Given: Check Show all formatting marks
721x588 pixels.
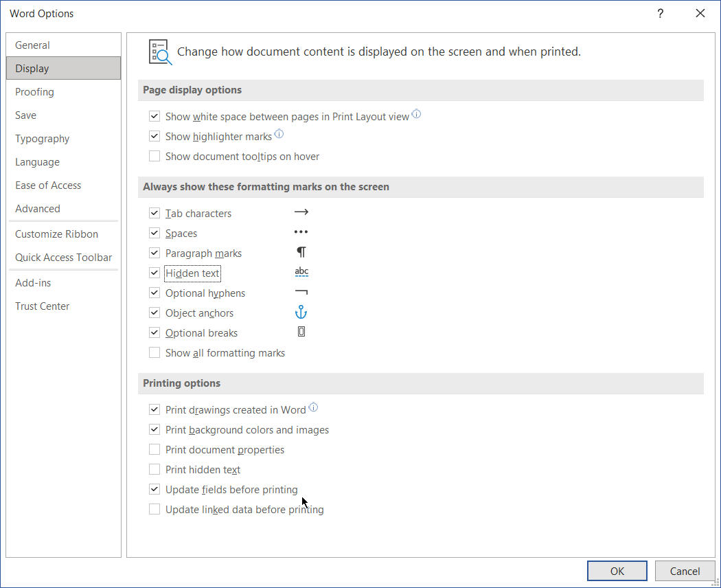Looking at the screenshot, I should [x=154, y=353].
